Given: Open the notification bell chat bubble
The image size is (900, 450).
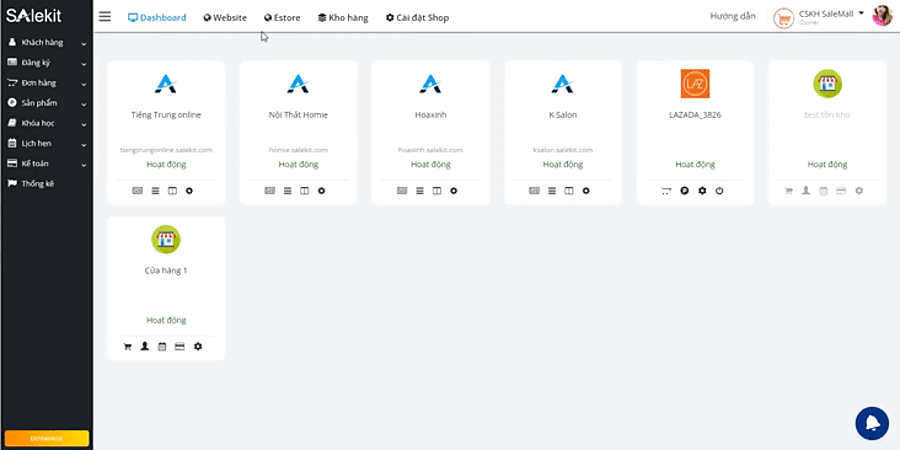Looking at the screenshot, I should coord(871,423).
